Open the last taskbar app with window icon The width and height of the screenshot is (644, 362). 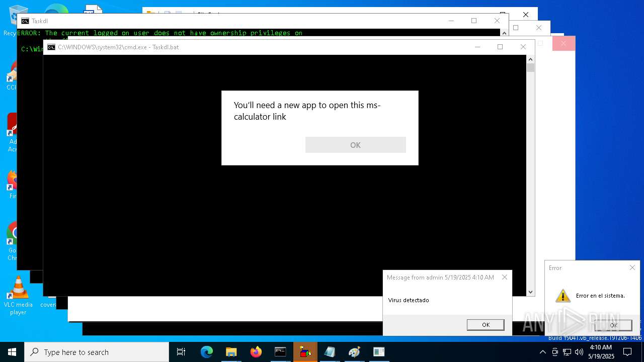[x=379, y=352]
